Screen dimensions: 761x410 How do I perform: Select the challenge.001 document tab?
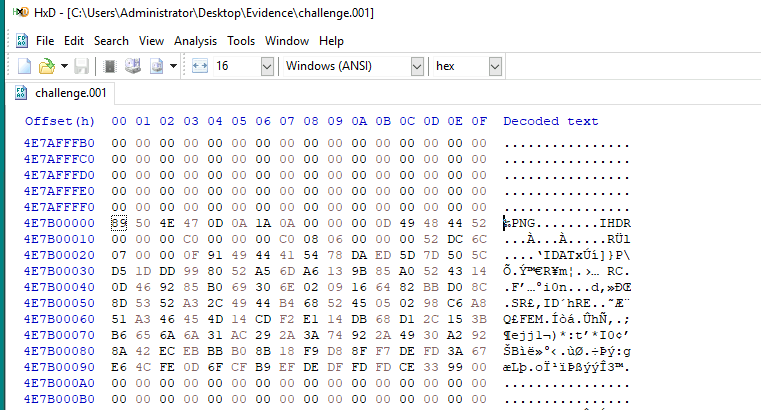tap(61, 93)
